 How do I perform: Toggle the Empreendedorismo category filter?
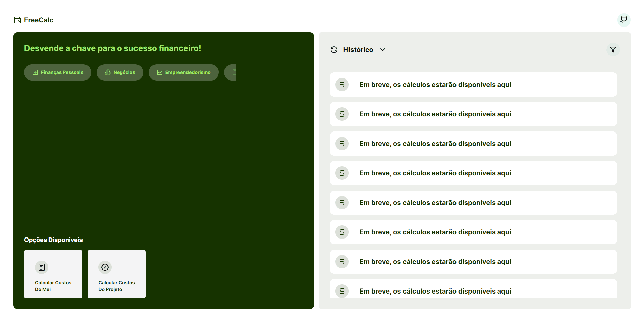pyautogui.click(x=183, y=72)
